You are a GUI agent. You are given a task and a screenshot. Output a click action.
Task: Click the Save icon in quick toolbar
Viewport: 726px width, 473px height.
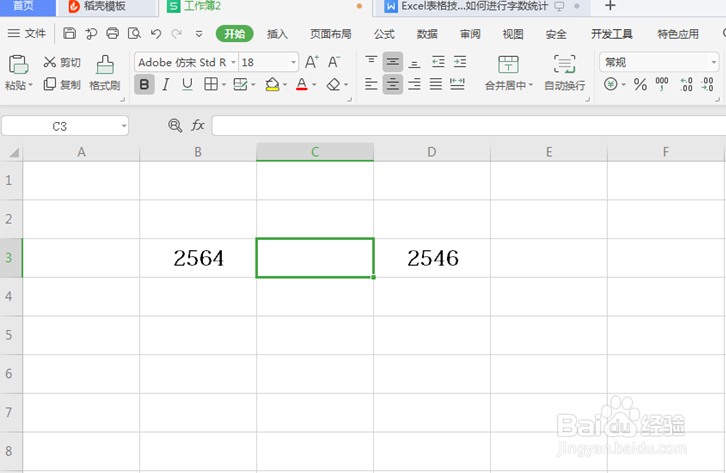[69, 33]
